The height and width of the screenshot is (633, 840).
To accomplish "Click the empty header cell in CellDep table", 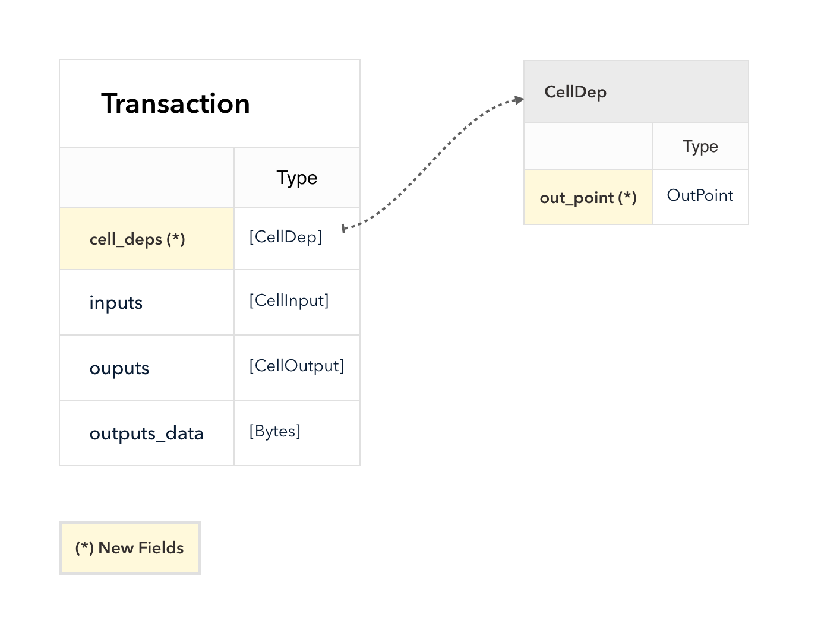I will (588, 146).
